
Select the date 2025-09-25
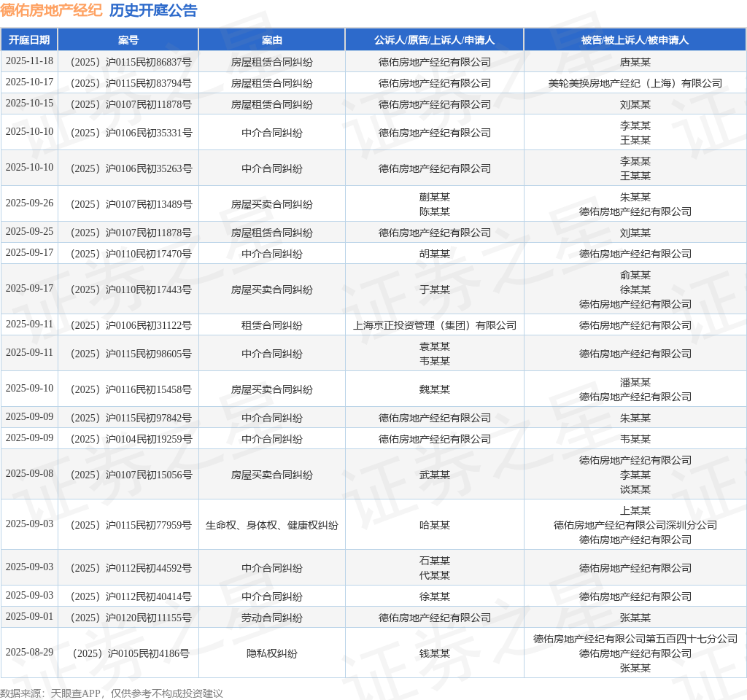pyautogui.click(x=29, y=232)
